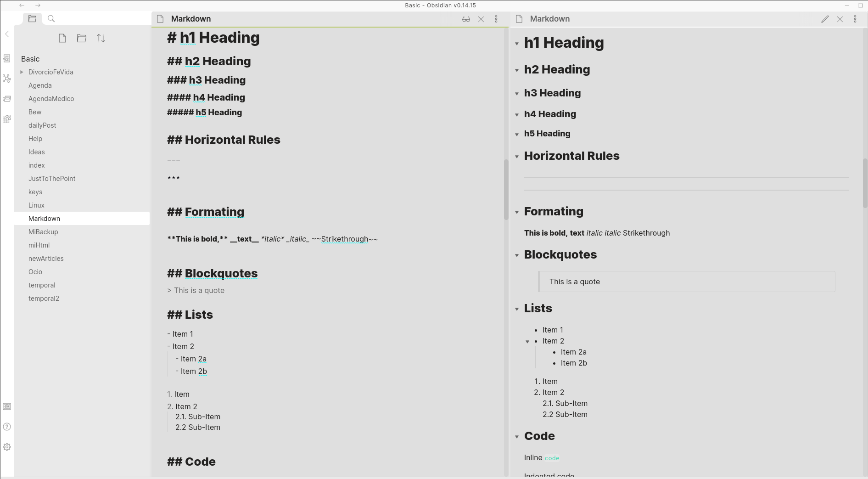
Task: Open the quick switcher ribbon icon
Action: click(x=7, y=58)
